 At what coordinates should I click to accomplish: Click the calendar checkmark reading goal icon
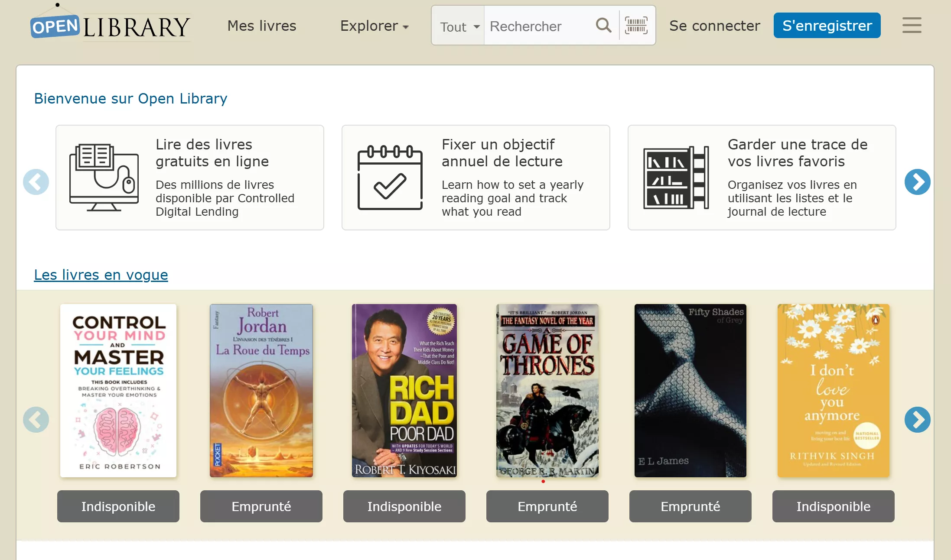[390, 178]
